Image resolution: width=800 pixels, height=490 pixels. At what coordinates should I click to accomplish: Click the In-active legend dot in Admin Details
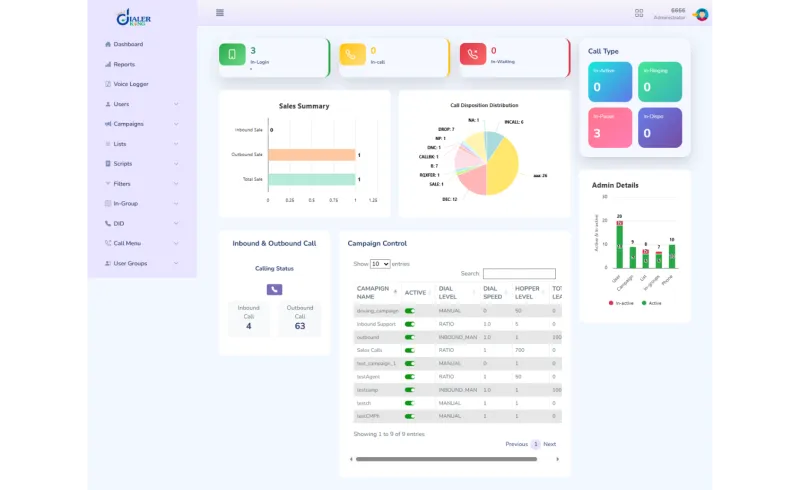coord(611,303)
